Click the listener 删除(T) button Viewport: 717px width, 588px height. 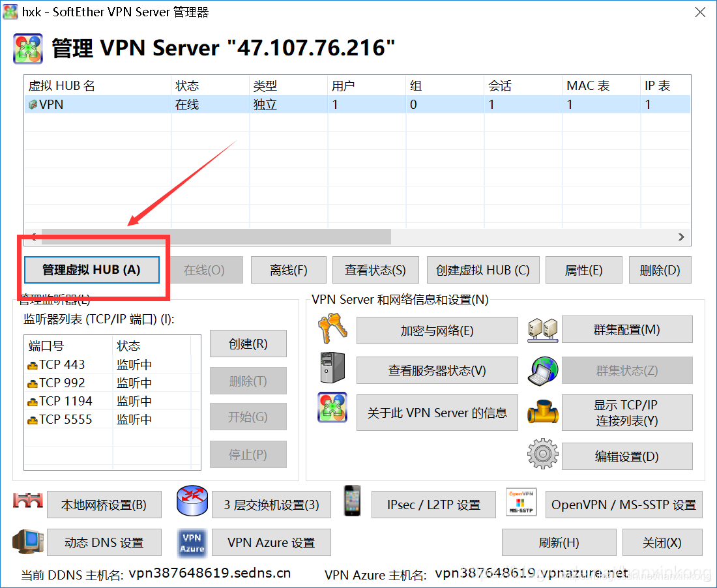click(248, 381)
